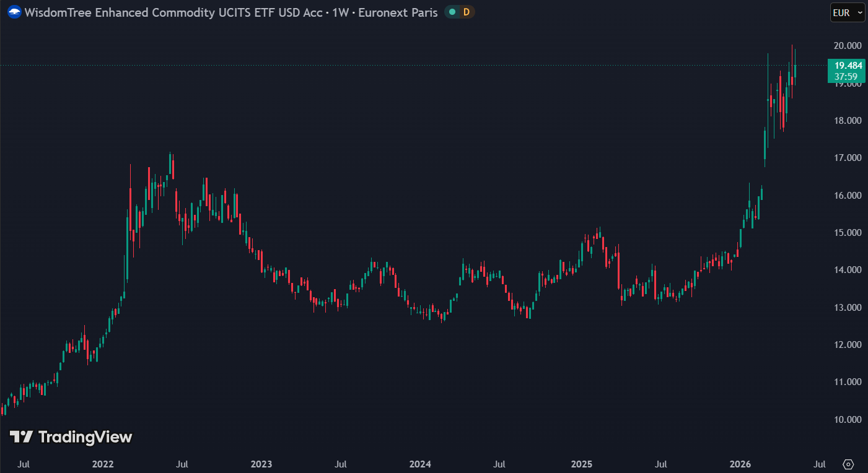This screenshot has height=473, width=868.
Task: Click the 12.000 price axis label
Action: (848, 345)
